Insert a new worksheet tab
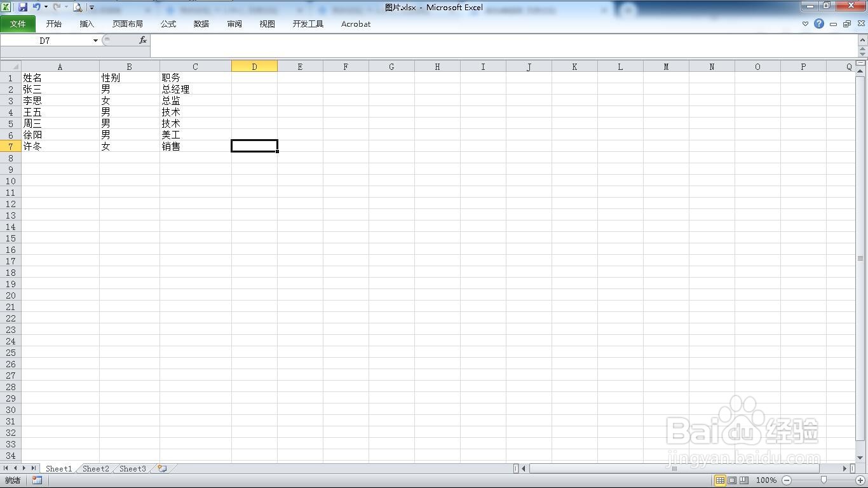The height and width of the screenshot is (488, 868). (x=163, y=468)
